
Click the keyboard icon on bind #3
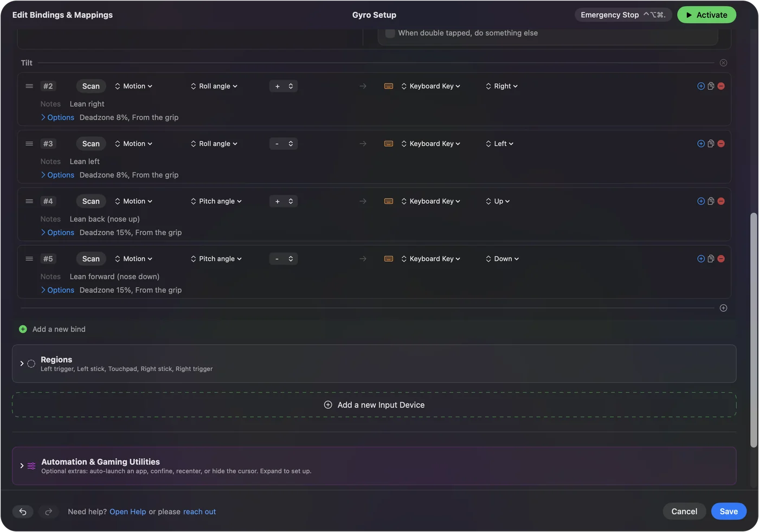click(389, 144)
